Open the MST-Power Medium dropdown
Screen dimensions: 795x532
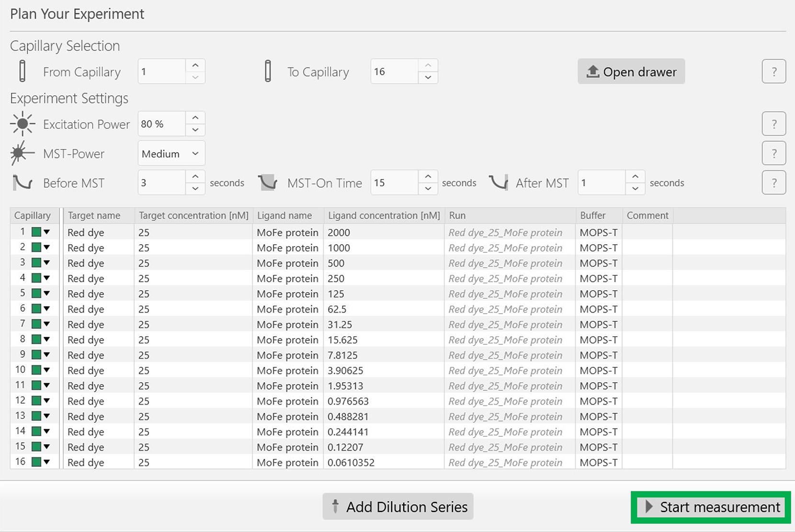[171, 153]
